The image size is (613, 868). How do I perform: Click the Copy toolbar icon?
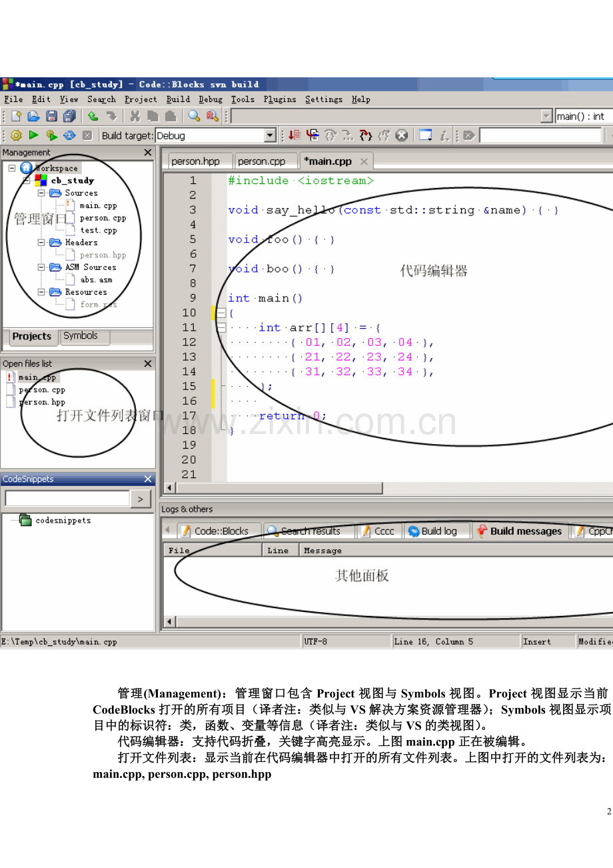tap(153, 116)
